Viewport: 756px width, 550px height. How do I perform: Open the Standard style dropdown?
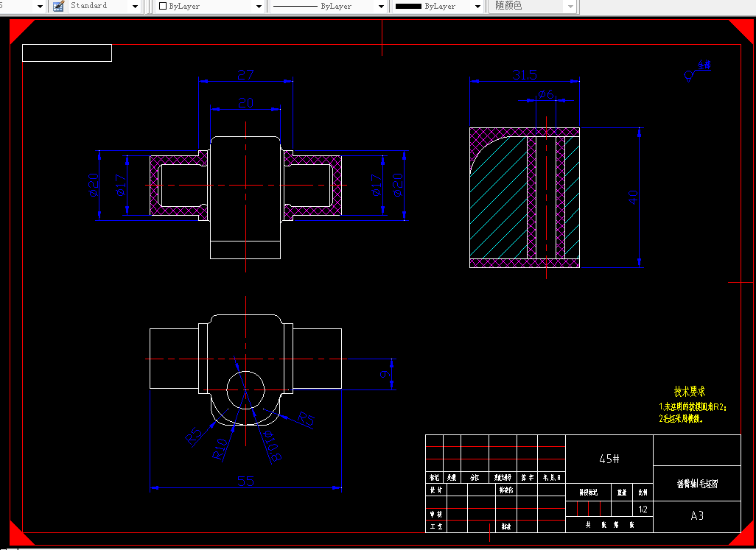(x=135, y=7)
